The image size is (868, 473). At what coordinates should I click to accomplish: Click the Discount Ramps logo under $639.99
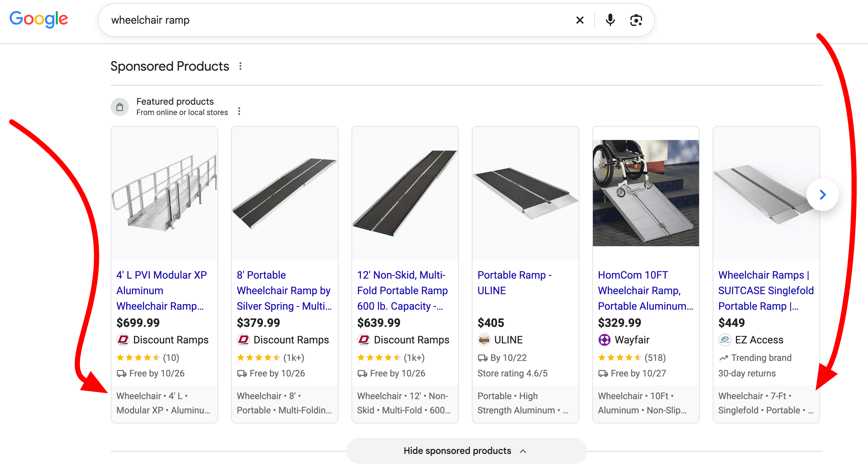[x=363, y=340]
